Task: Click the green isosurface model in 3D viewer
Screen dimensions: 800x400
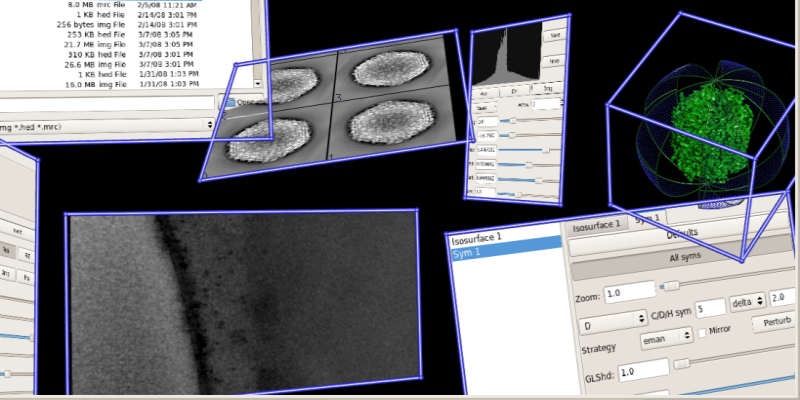Action: (x=711, y=135)
